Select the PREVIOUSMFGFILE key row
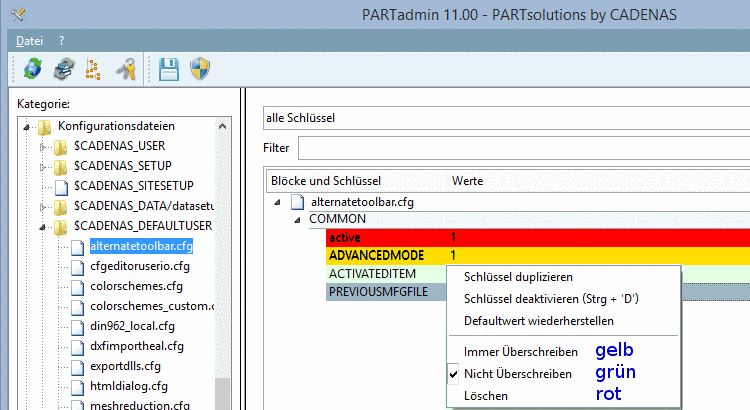 [x=386, y=292]
